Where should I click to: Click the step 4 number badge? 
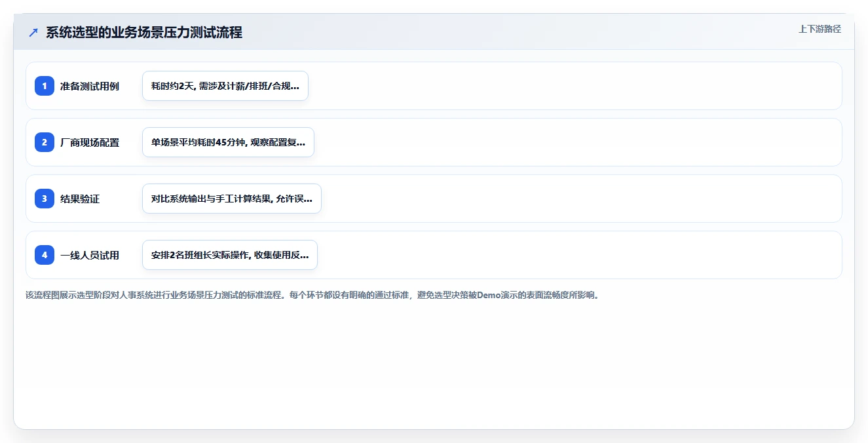[x=45, y=255]
